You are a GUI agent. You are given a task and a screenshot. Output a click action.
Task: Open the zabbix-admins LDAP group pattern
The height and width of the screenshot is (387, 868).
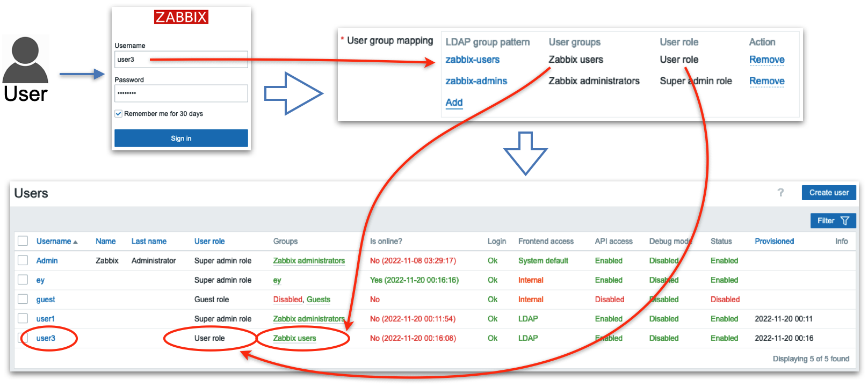[476, 81]
